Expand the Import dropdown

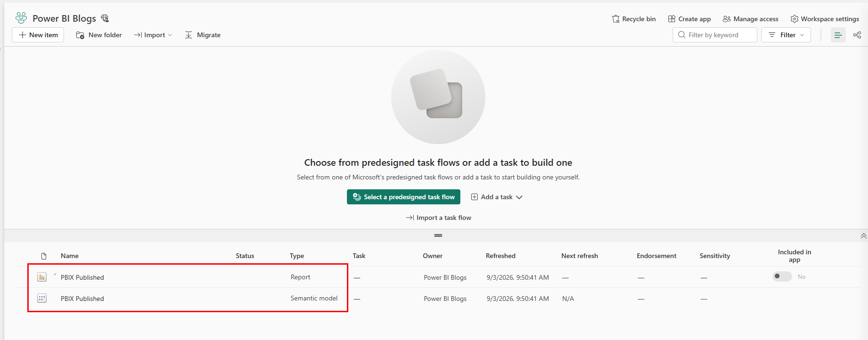click(x=153, y=35)
